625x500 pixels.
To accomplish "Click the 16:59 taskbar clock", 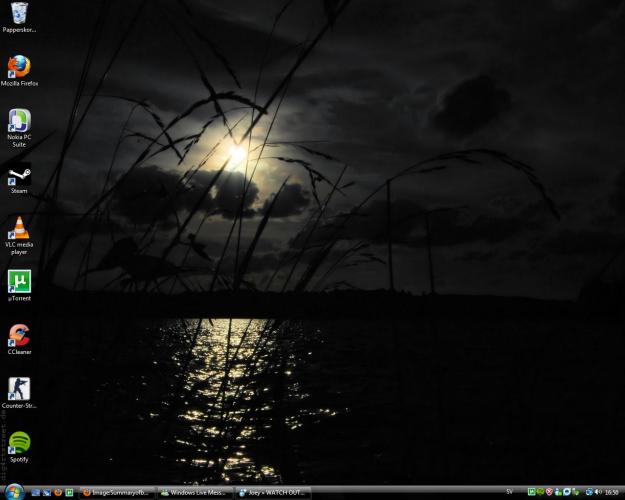I will point(611,492).
